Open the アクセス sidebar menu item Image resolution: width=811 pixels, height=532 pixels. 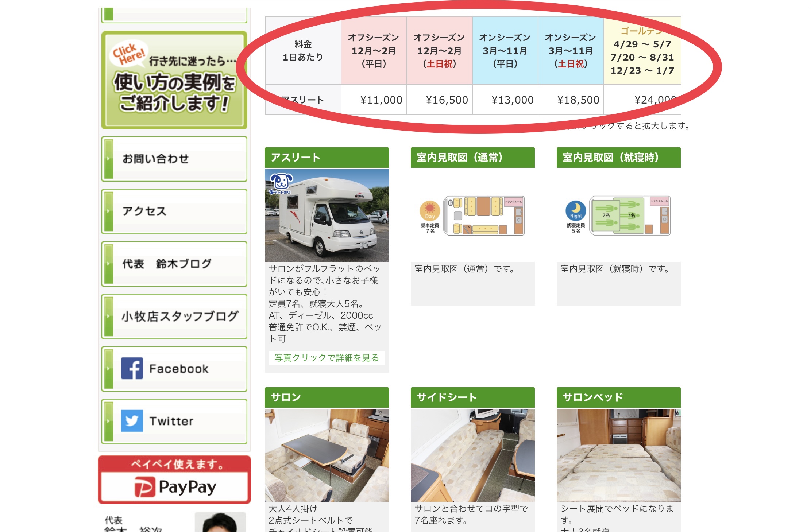pos(174,211)
